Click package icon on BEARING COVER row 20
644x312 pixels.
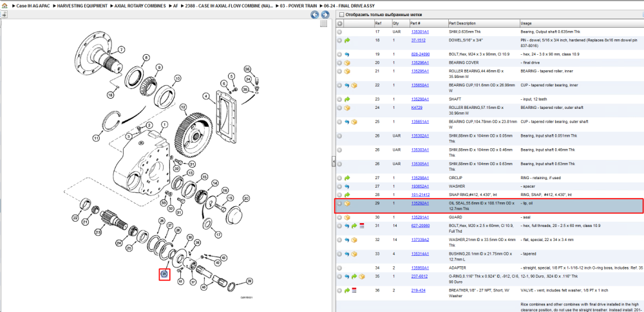pos(347,63)
